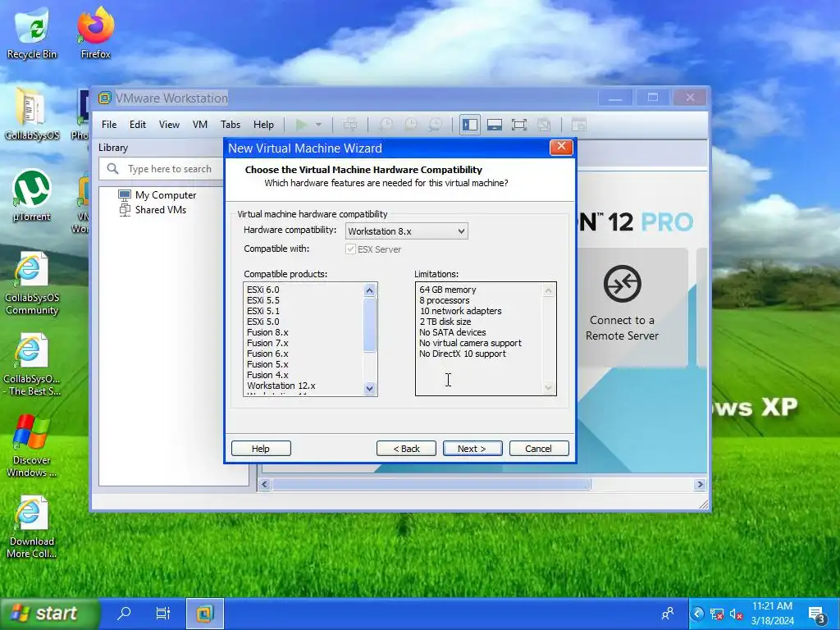Click the Next > button

[x=472, y=449]
